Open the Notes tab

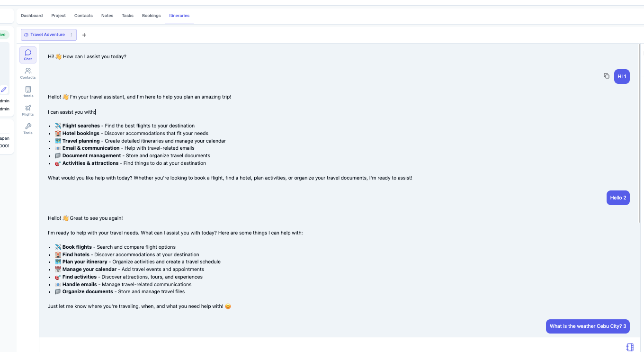[x=107, y=15]
